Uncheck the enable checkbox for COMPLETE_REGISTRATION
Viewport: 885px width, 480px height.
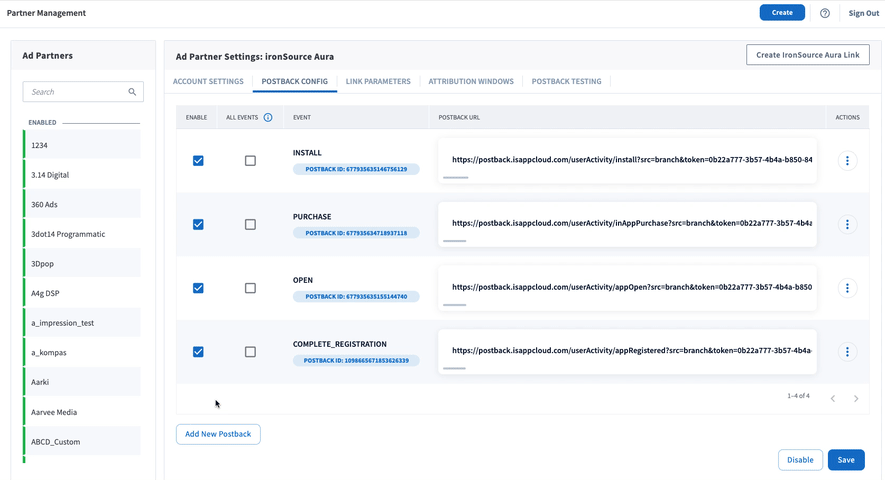pyautogui.click(x=198, y=352)
